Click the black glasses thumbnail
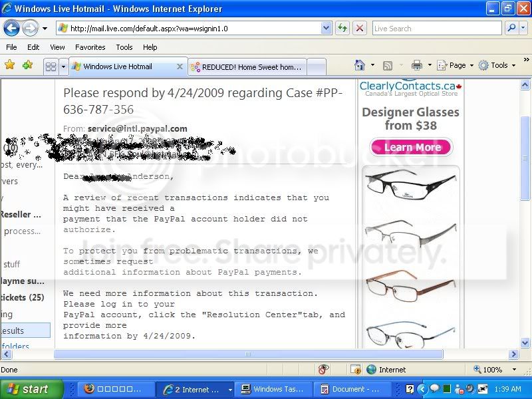This screenshot has height=399, width=532. click(410, 186)
